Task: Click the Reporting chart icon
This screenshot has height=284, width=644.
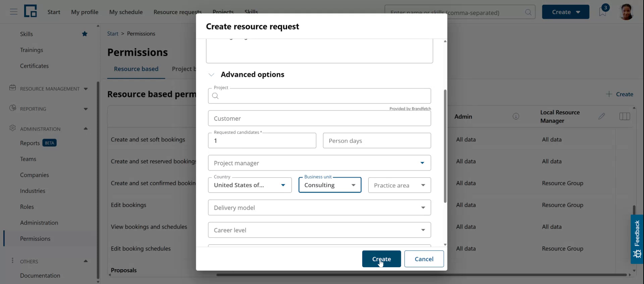Action: [13, 108]
